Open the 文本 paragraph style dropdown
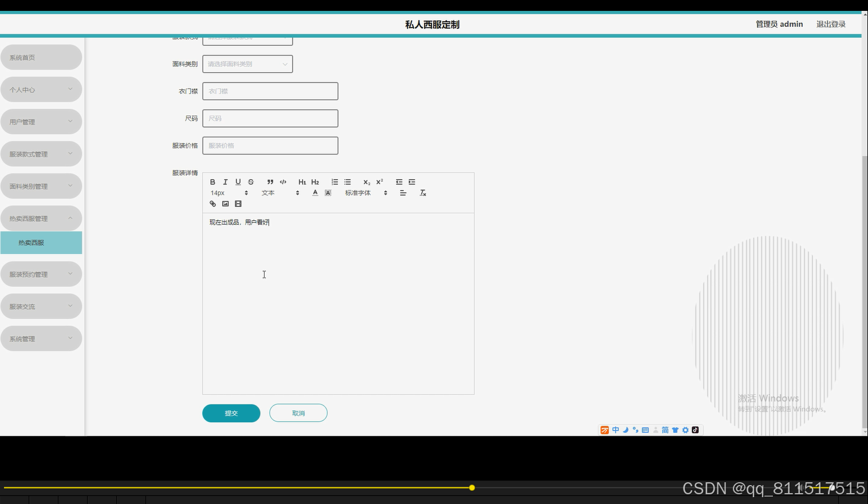868x504 pixels. click(x=281, y=193)
